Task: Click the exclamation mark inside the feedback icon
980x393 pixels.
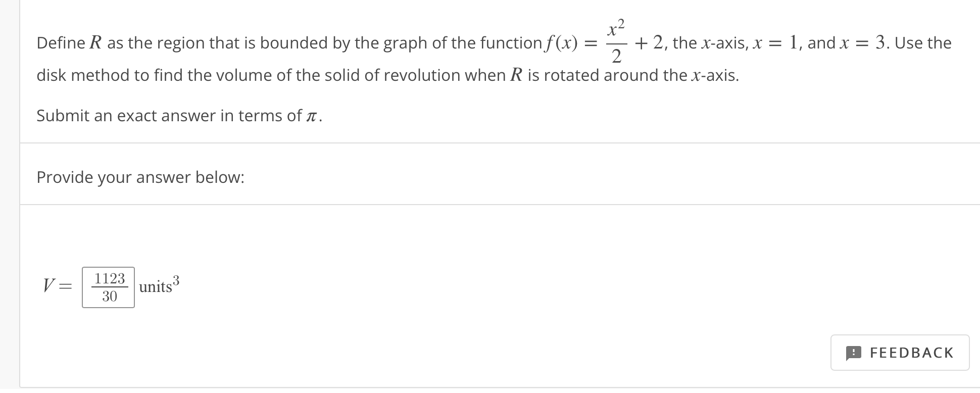Action: [855, 353]
